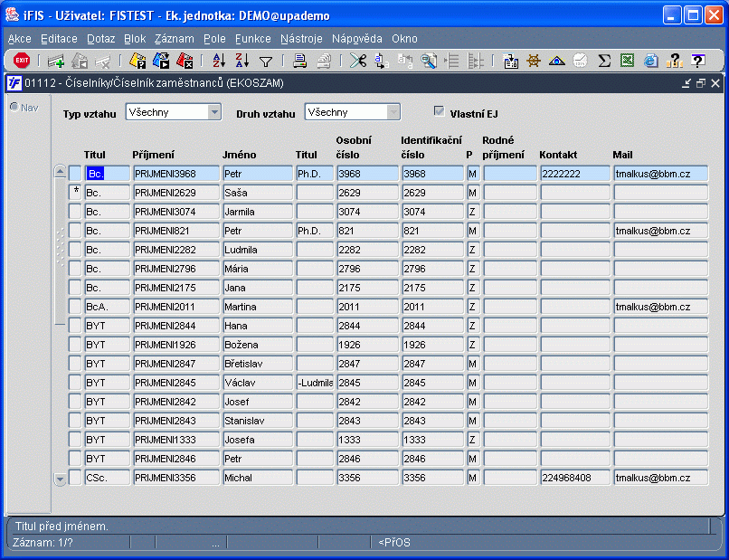Open the Funkce menu
Screen dimensions: 729x560
pyautogui.click(x=253, y=39)
